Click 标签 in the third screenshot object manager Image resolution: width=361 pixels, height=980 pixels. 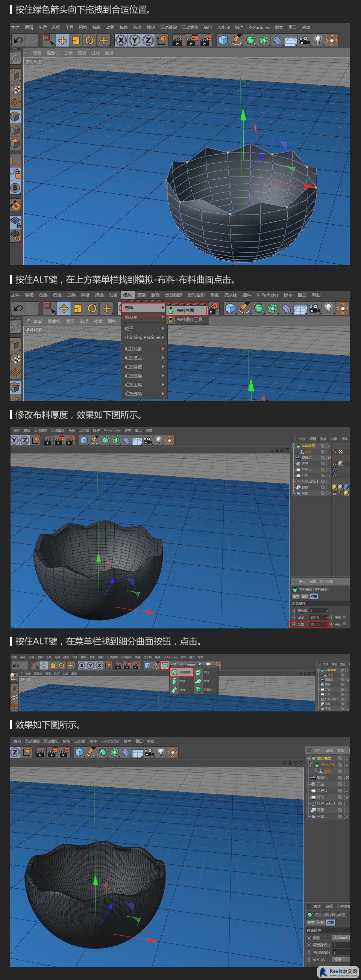tap(344, 439)
